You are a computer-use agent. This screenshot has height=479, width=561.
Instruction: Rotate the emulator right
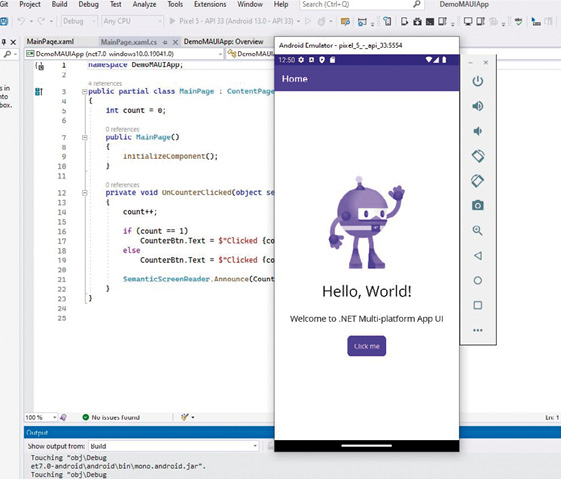click(478, 181)
